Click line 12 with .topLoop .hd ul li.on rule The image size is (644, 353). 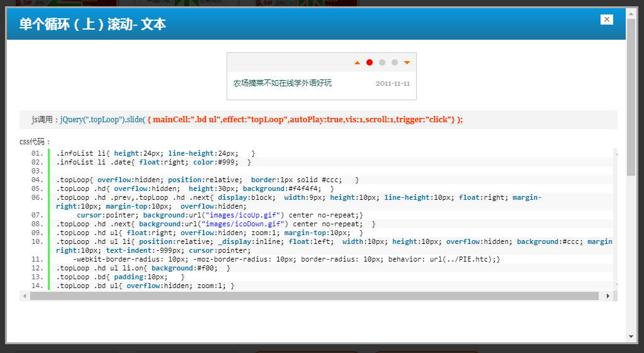click(143, 268)
